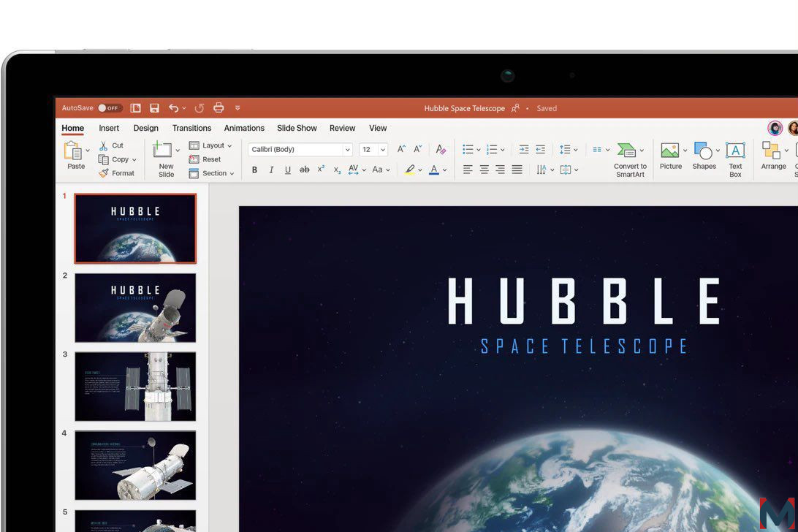Open the Shapes gallery
This screenshot has width=798, height=532.
pyautogui.click(x=704, y=156)
